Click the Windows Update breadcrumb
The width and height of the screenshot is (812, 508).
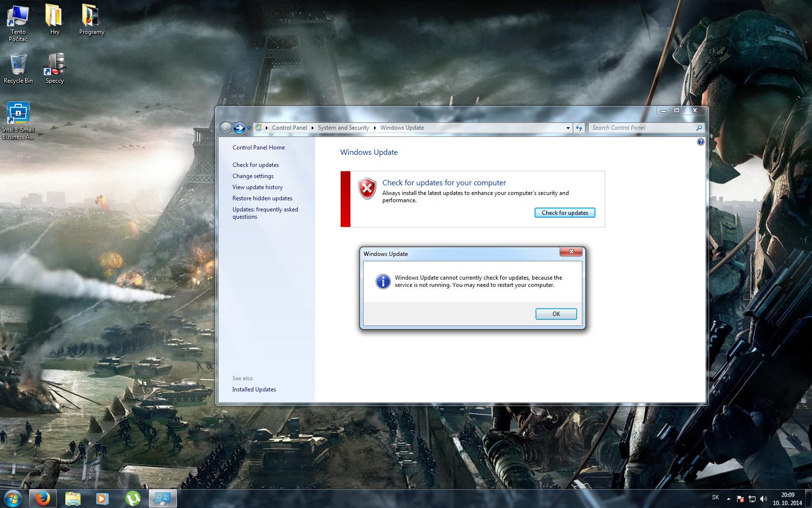[x=402, y=128]
